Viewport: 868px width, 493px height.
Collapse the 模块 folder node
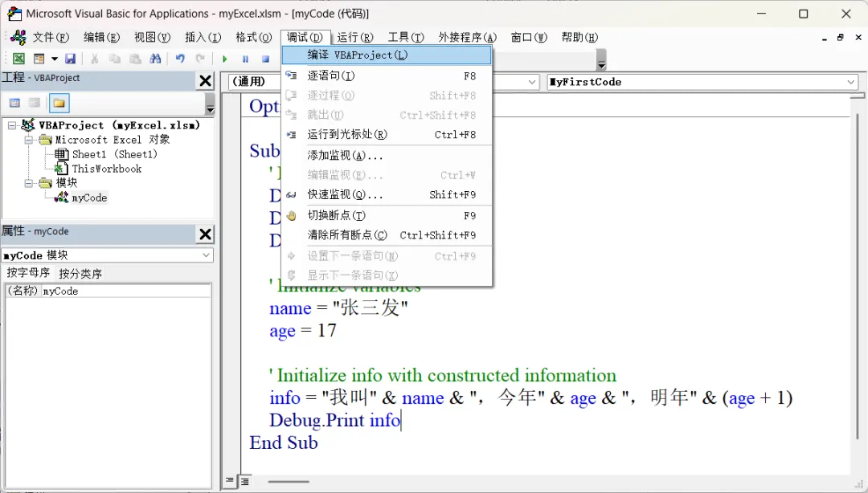pyautogui.click(x=28, y=183)
